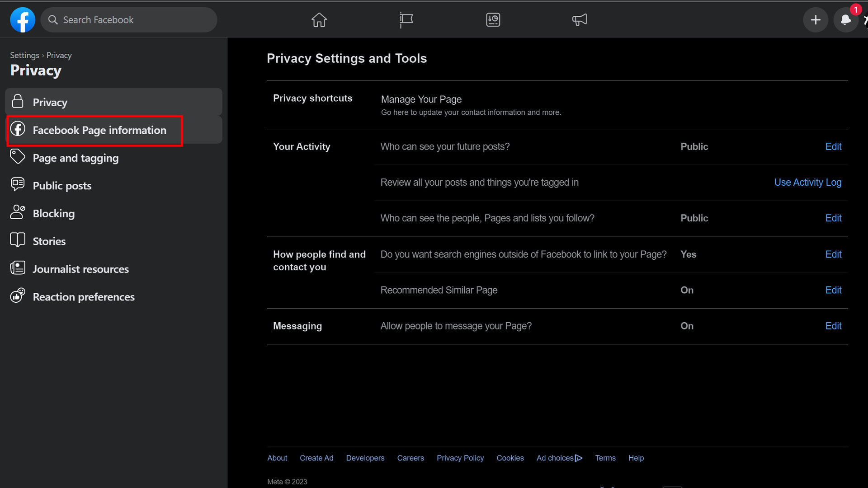This screenshot has width=868, height=488.
Task: Edit Allow people to message your Page
Action: [x=833, y=326]
